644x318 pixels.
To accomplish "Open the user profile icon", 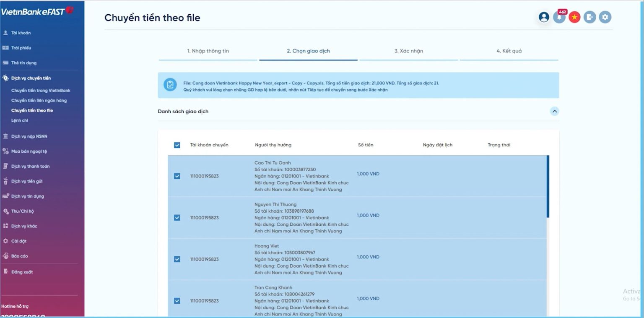I will pyautogui.click(x=544, y=17).
